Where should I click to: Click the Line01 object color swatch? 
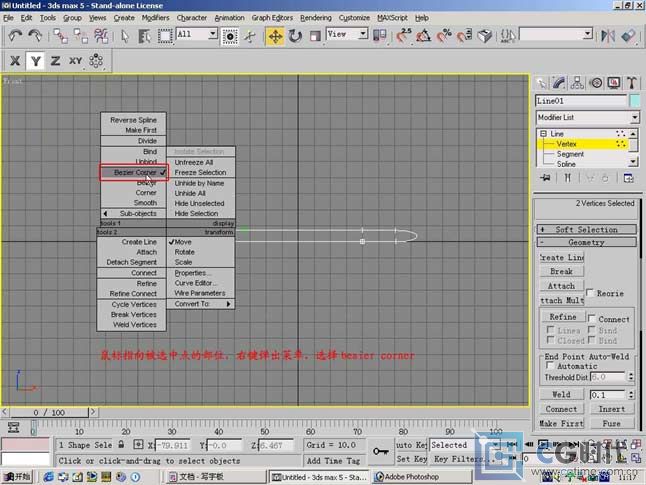coord(634,101)
